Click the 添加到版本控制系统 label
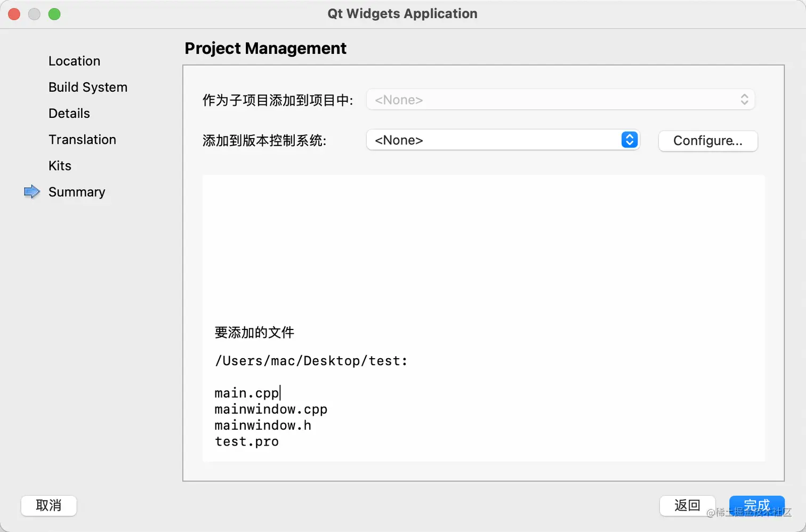The height and width of the screenshot is (532, 806). click(x=264, y=141)
